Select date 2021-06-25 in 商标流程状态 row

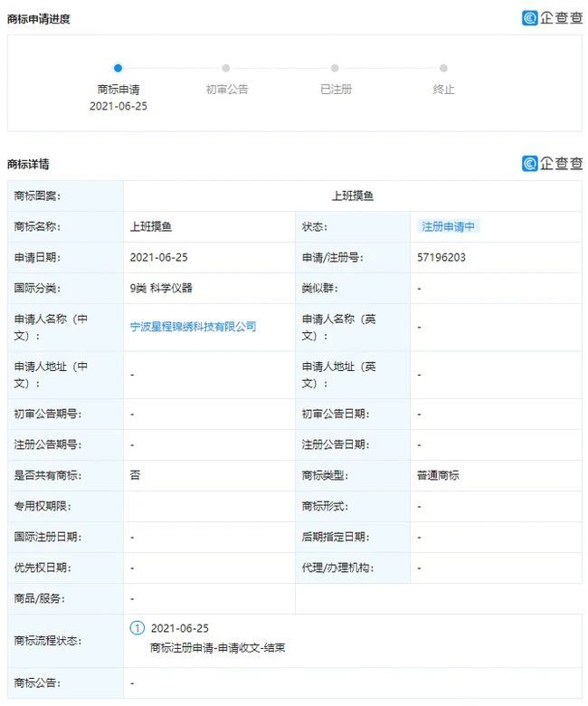tap(180, 628)
